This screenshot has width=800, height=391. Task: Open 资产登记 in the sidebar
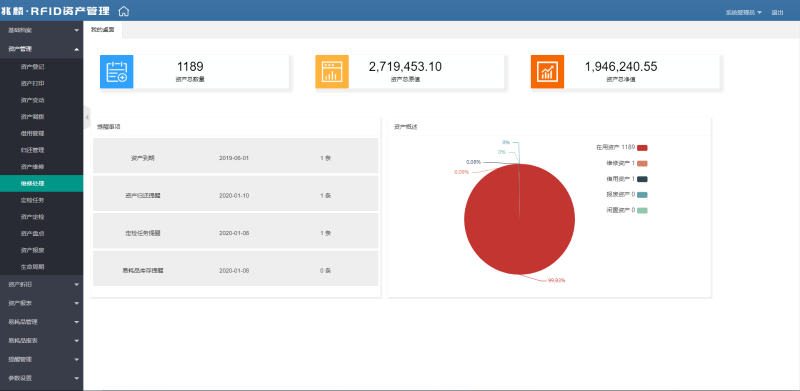click(x=41, y=66)
